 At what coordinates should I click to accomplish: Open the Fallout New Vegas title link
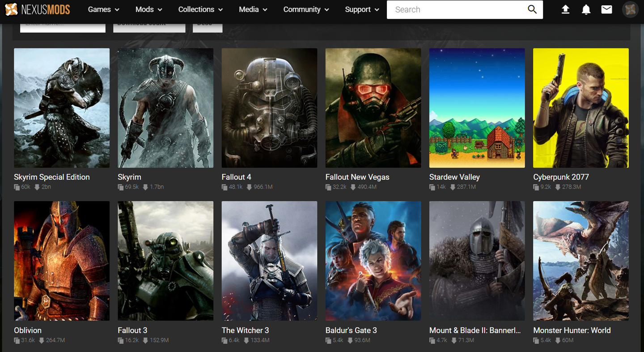point(357,177)
